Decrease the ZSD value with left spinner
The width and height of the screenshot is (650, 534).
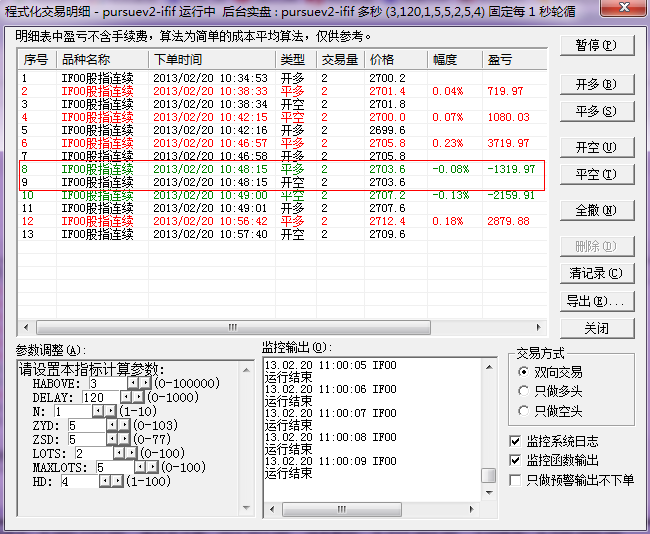click(112, 439)
